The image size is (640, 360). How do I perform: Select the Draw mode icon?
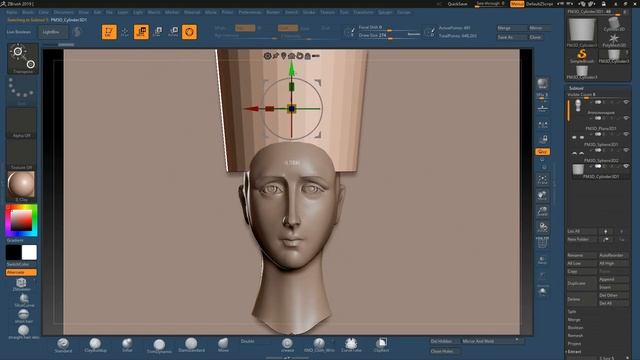click(x=125, y=32)
